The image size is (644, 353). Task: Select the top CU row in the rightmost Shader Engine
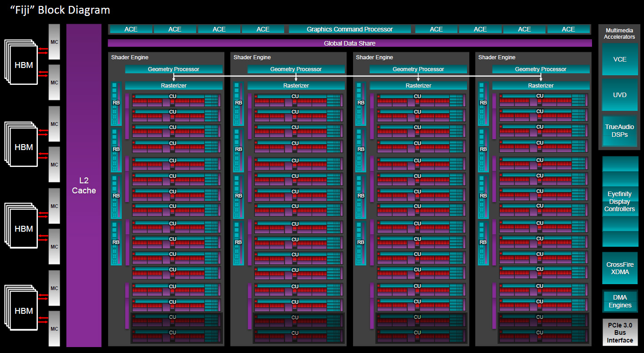[x=544, y=100]
